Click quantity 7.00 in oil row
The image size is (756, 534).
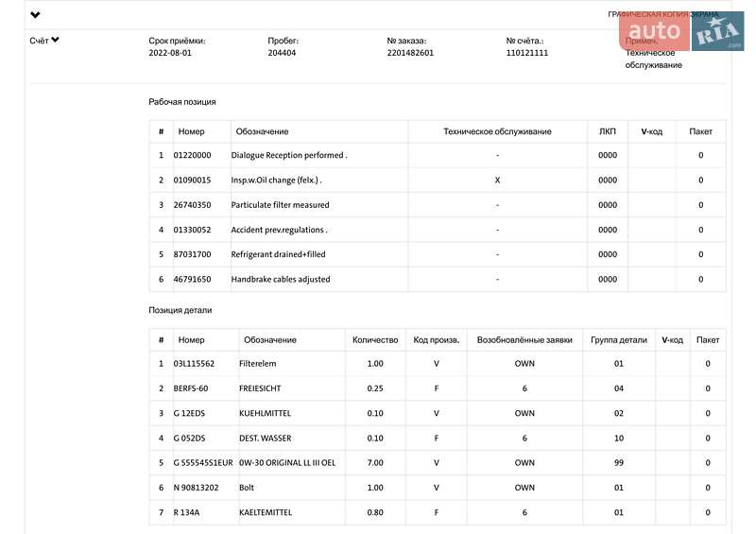(375, 462)
